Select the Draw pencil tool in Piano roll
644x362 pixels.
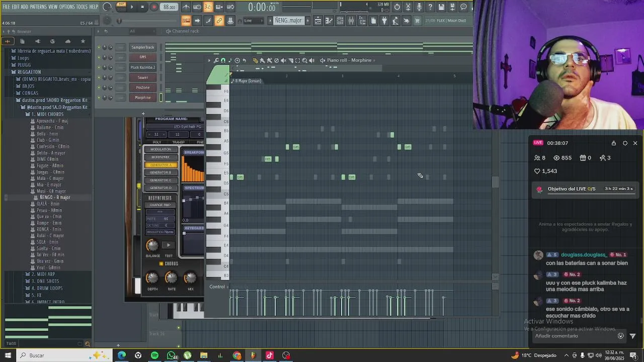(256, 60)
